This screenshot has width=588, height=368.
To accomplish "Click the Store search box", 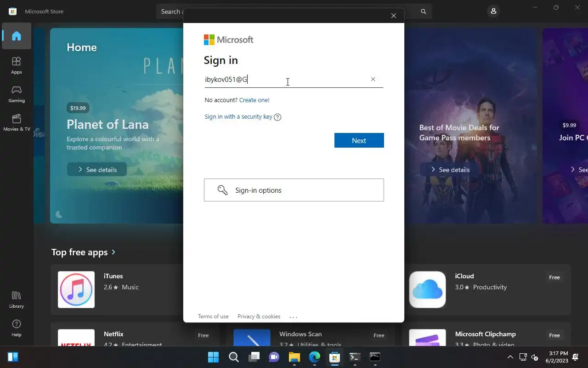I will tap(294, 11).
